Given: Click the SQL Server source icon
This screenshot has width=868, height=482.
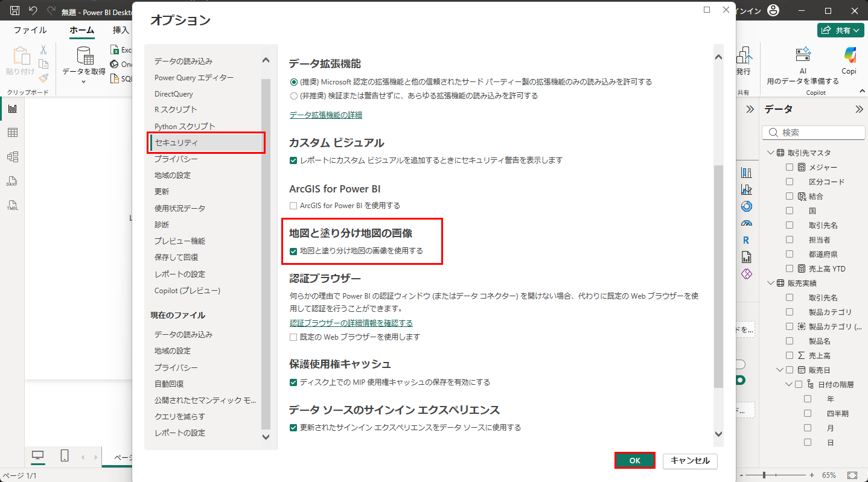Looking at the screenshot, I should tap(114, 78).
